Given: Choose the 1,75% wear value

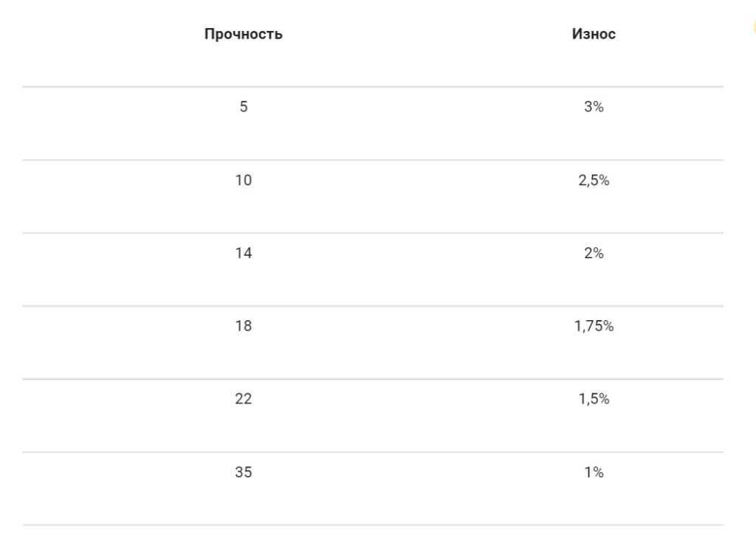Looking at the screenshot, I should pyautogui.click(x=594, y=326).
